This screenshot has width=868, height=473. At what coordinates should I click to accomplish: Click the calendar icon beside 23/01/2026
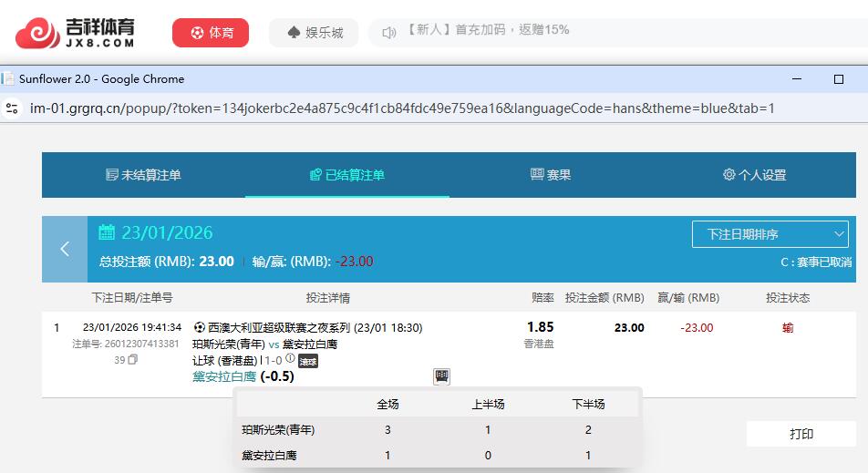pos(107,231)
